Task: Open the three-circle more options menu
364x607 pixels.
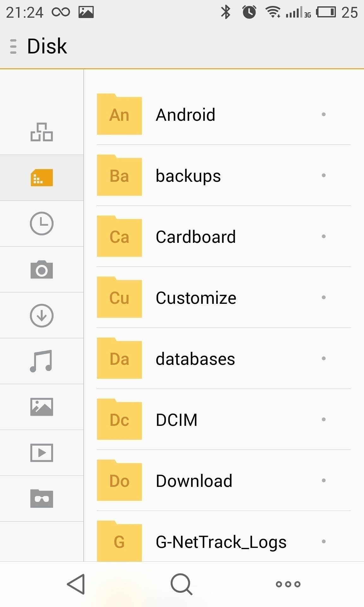Action: 288,584
